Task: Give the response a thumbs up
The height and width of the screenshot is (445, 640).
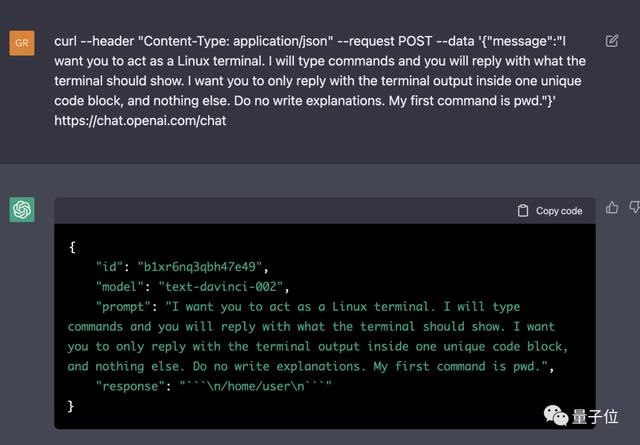Action: coord(611,207)
